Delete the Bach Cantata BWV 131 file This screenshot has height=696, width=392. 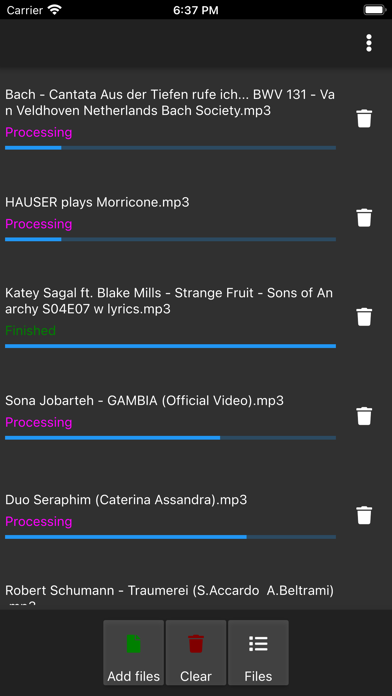tap(364, 119)
